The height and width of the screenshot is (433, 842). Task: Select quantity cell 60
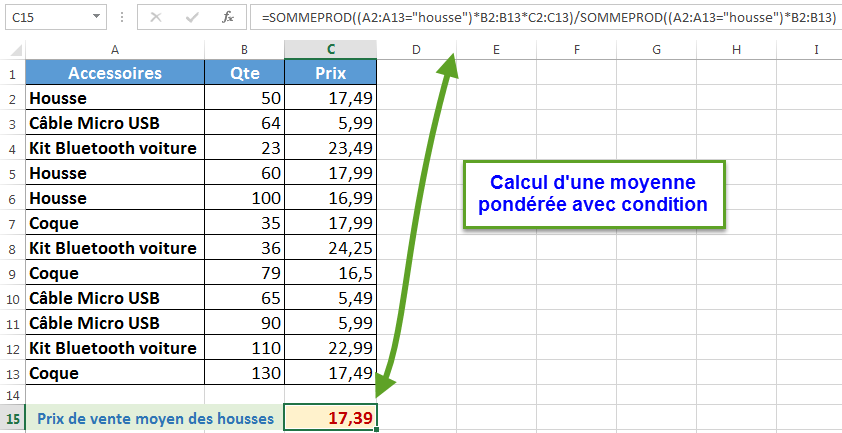(x=244, y=173)
